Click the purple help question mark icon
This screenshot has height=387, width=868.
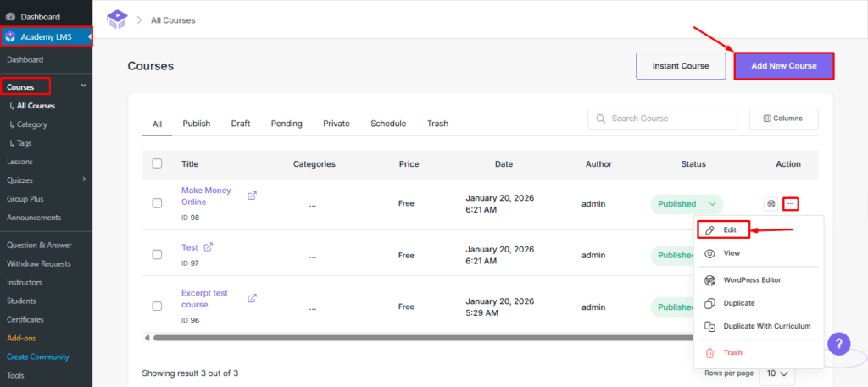click(x=837, y=344)
